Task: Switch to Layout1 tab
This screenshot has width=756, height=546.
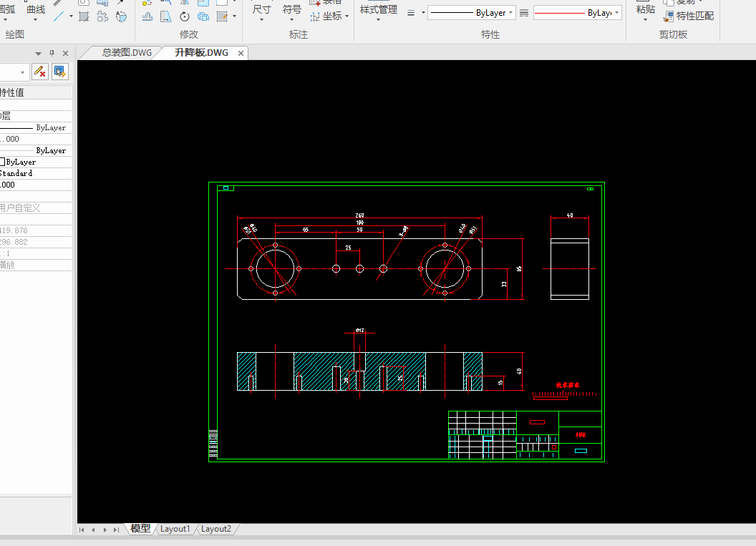Action: [175, 529]
